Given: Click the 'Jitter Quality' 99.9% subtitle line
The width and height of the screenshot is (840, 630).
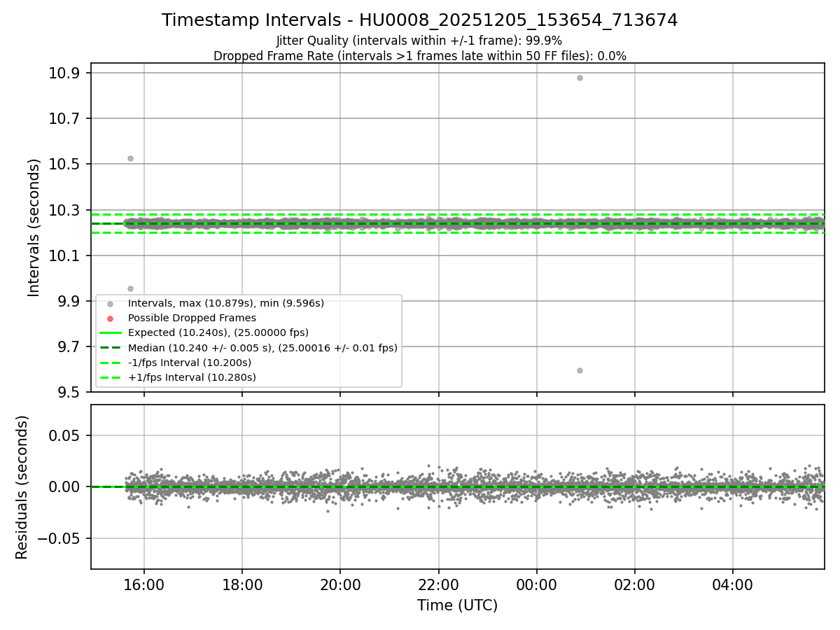Looking at the screenshot, I should (x=419, y=41).
